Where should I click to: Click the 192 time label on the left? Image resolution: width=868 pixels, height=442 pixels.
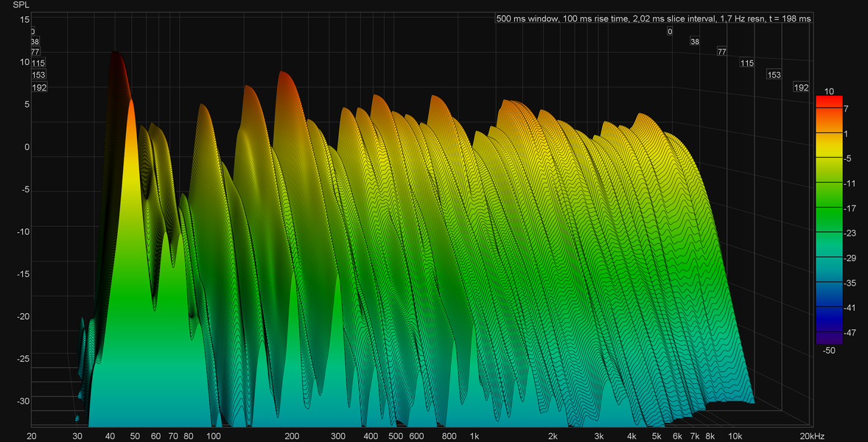tap(39, 87)
